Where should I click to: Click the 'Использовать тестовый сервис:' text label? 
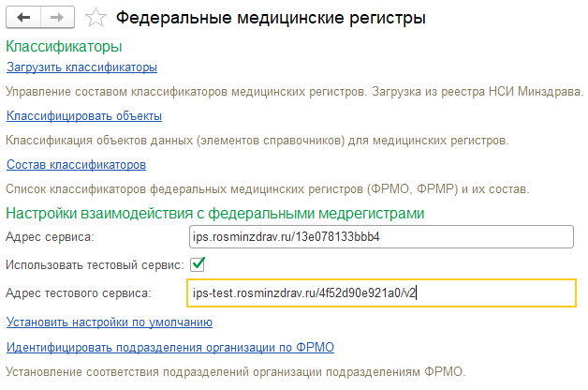[92, 265]
